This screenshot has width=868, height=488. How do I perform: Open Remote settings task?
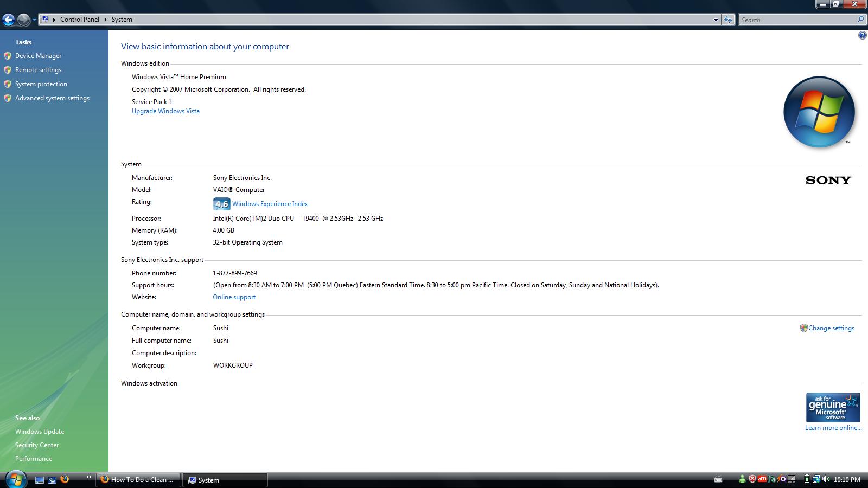(x=38, y=70)
